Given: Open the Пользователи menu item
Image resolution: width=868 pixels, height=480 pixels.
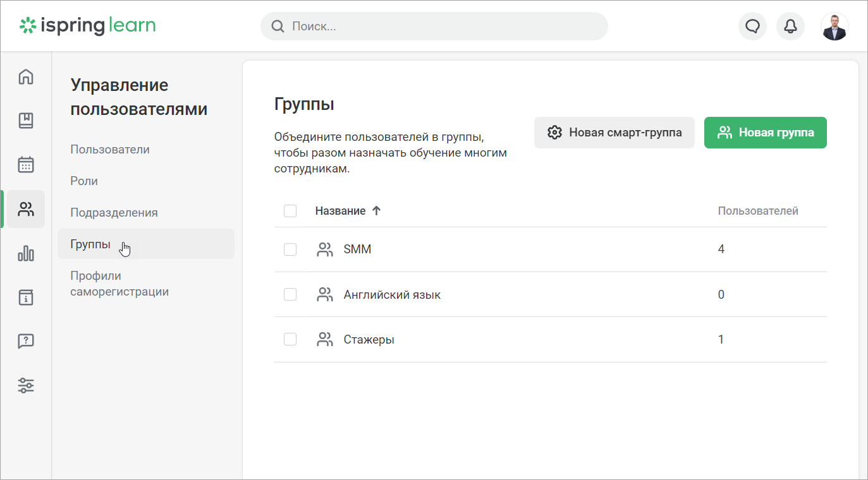Looking at the screenshot, I should (110, 150).
